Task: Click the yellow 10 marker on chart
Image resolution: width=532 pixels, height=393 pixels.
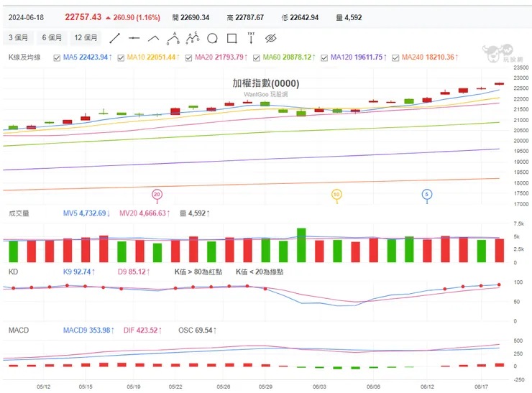Action: (x=336, y=195)
